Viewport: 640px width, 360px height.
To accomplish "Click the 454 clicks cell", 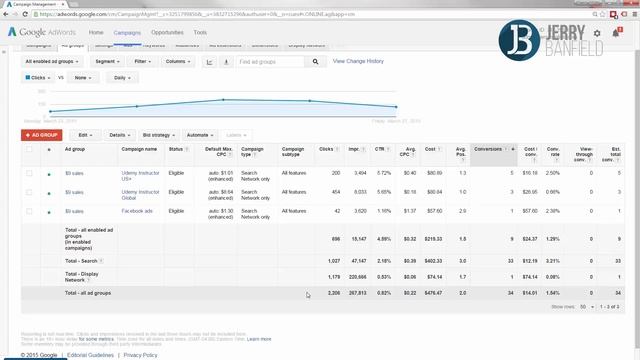I will coord(336,192).
